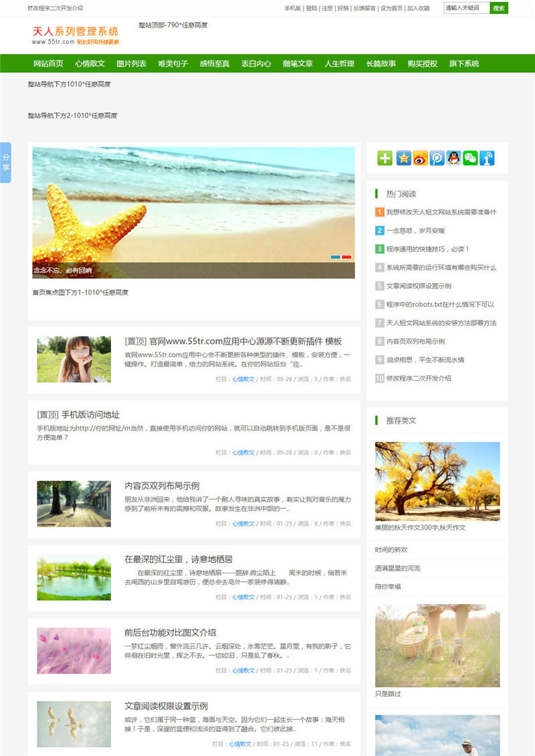Click the blue Tencent Weibo share icon
This screenshot has width=535, height=756.
[x=437, y=158]
